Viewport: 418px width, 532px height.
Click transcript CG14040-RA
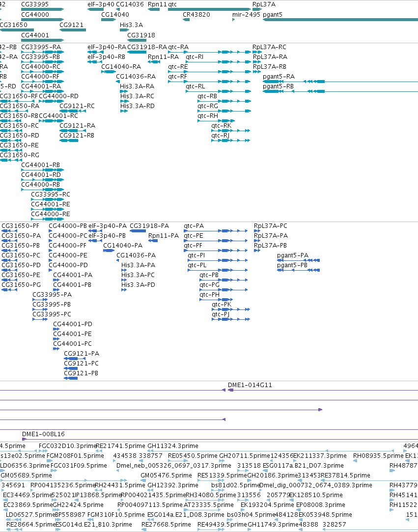pyautogui.click(x=121, y=66)
